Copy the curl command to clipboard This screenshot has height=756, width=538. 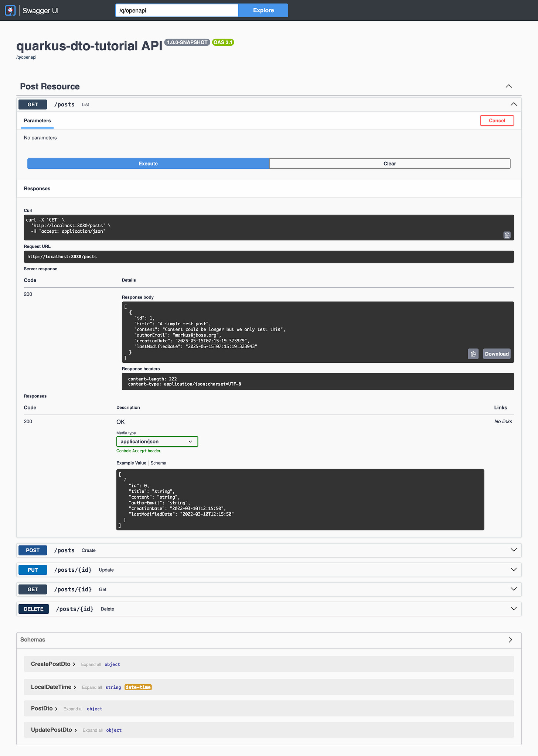507,235
